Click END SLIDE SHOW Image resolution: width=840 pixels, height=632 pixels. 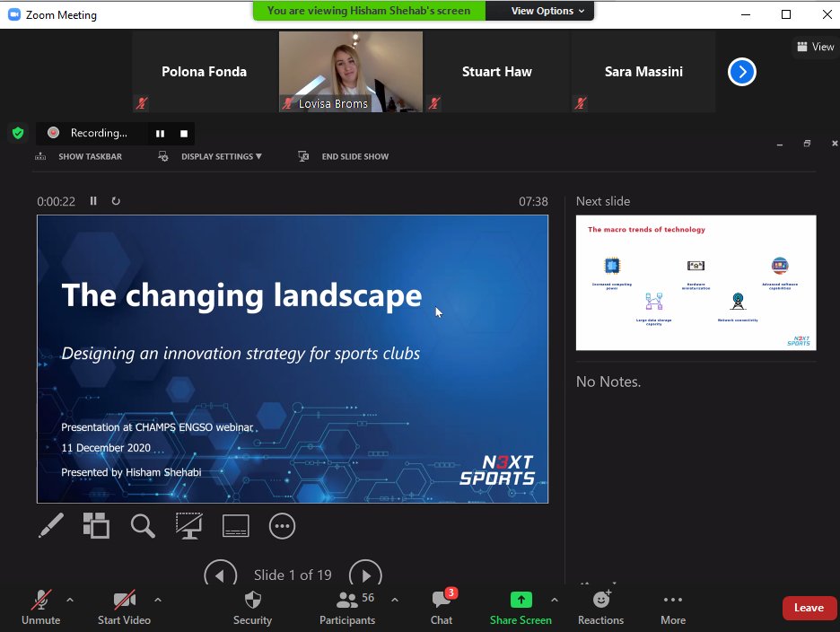pyautogui.click(x=344, y=156)
